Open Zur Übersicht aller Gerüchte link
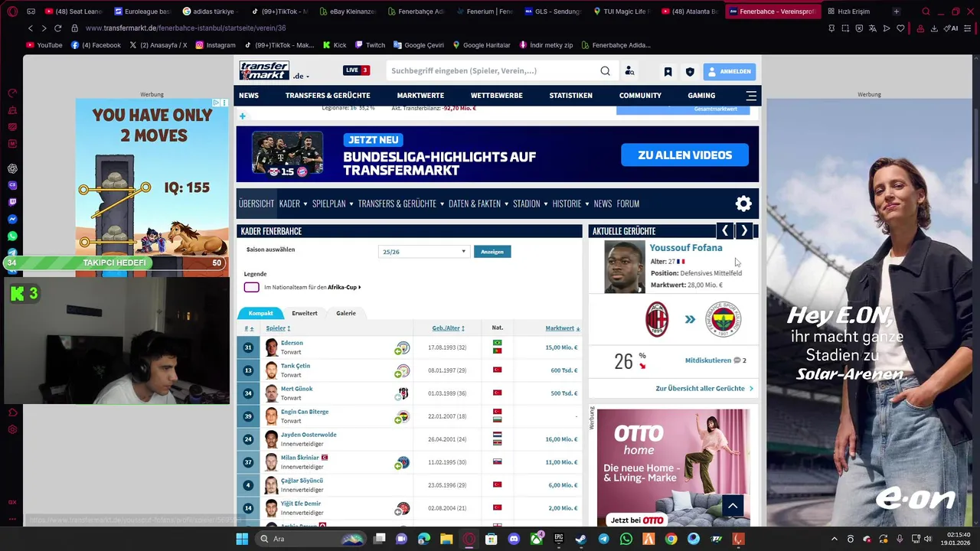The height and width of the screenshot is (551, 980). (x=704, y=389)
